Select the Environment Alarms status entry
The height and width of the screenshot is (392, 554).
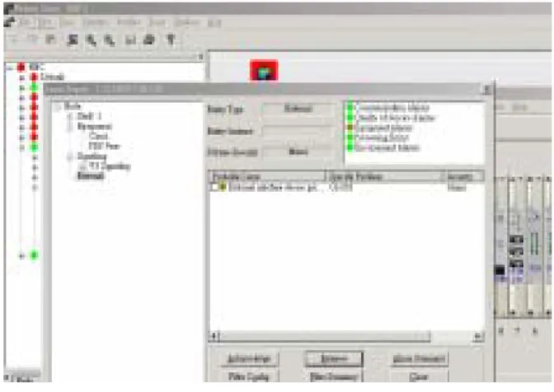[383, 147]
